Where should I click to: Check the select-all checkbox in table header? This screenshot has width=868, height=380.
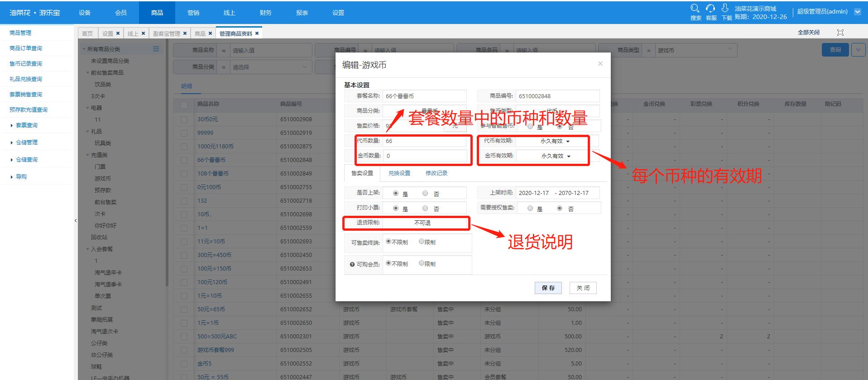184,104
